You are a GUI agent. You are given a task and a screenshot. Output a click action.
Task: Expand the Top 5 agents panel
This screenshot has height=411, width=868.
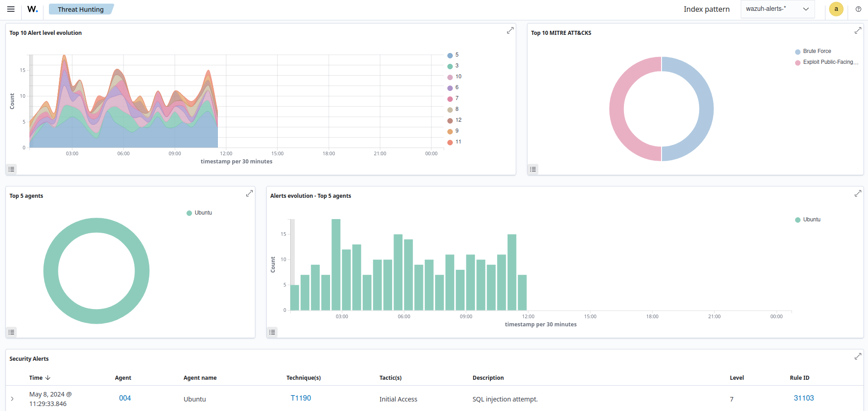(x=249, y=193)
